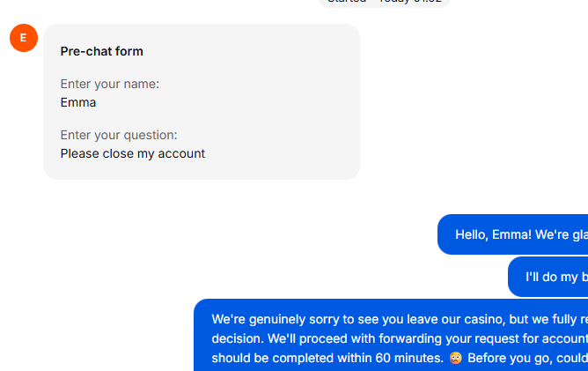Click the "We're genuinely sorry" message line
The height and width of the screenshot is (371, 588).
(396, 318)
